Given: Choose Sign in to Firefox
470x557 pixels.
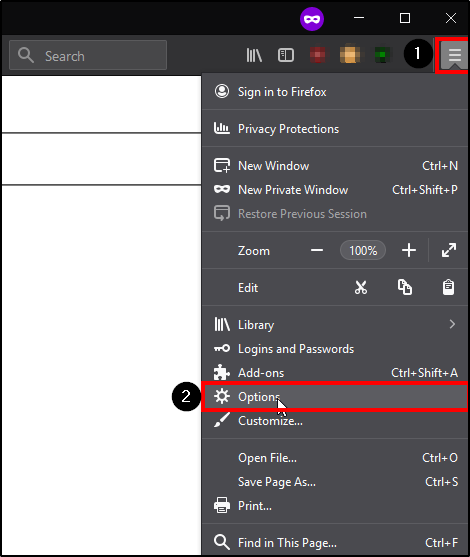Looking at the screenshot, I should coord(334,92).
